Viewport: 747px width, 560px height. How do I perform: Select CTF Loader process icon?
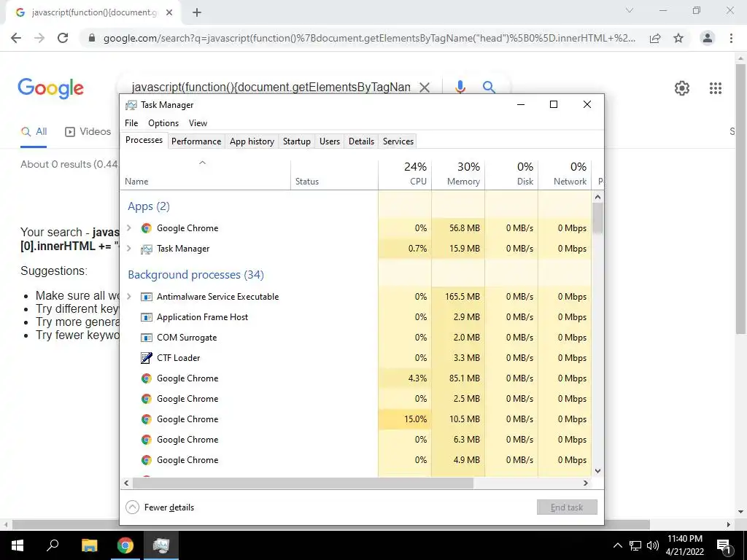coord(146,358)
